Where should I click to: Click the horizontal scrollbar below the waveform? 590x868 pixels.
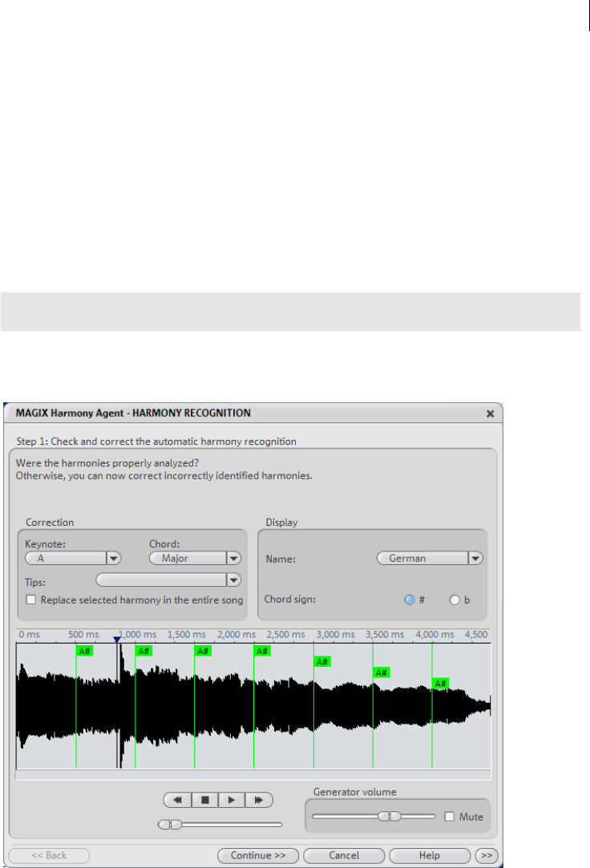click(253, 774)
